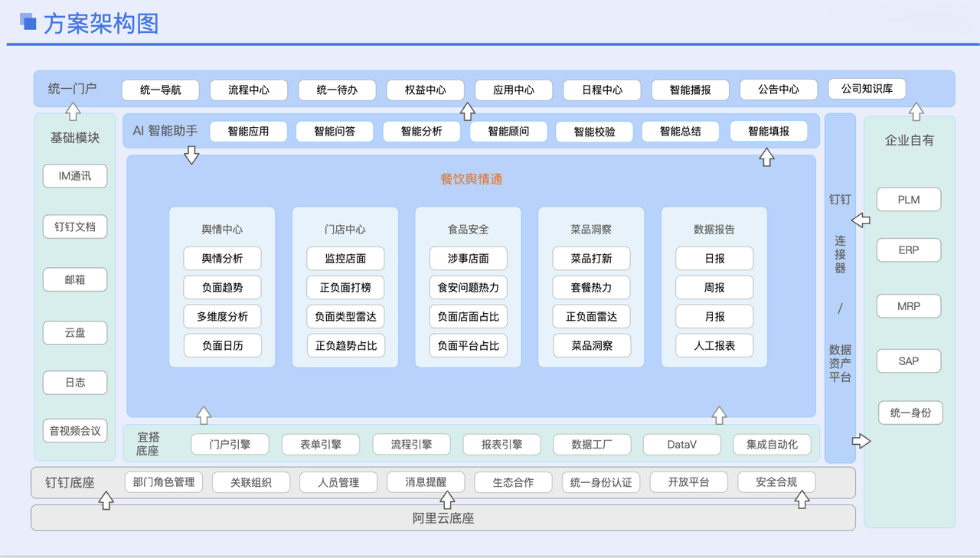Screen dimensions: 980x558
Task: Select the 阿里云底座 bar
Action: click(x=443, y=517)
